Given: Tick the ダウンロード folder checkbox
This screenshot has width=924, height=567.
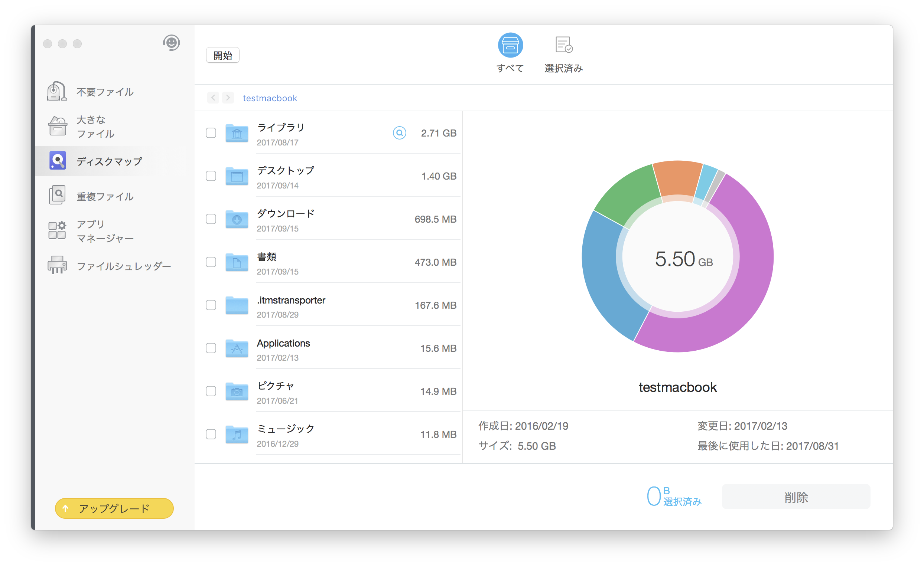Looking at the screenshot, I should tap(211, 219).
